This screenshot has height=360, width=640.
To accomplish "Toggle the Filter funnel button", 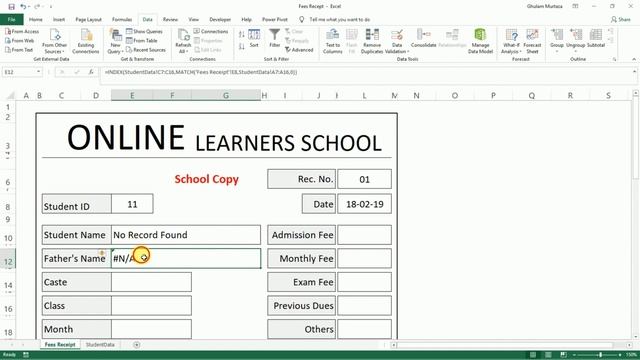I will [275, 38].
